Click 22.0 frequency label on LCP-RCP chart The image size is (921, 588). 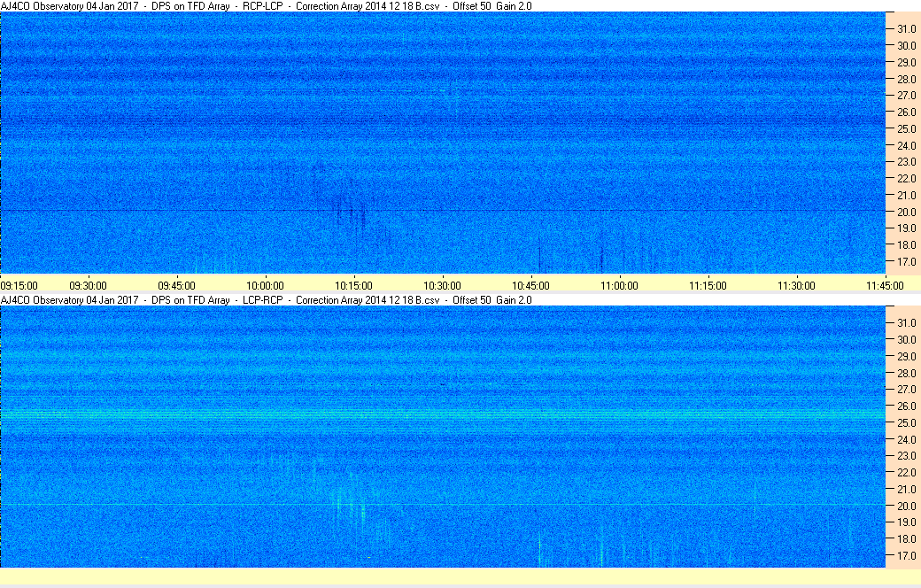(x=906, y=472)
